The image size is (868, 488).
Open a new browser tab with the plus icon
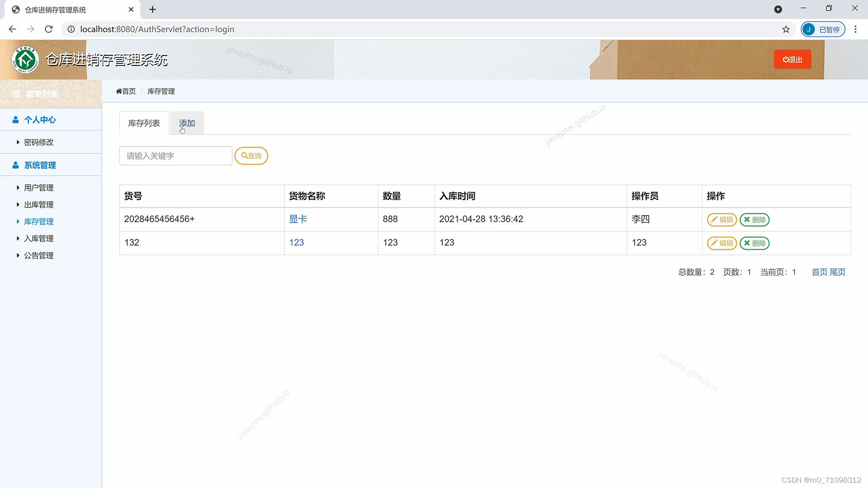pos(152,9)
